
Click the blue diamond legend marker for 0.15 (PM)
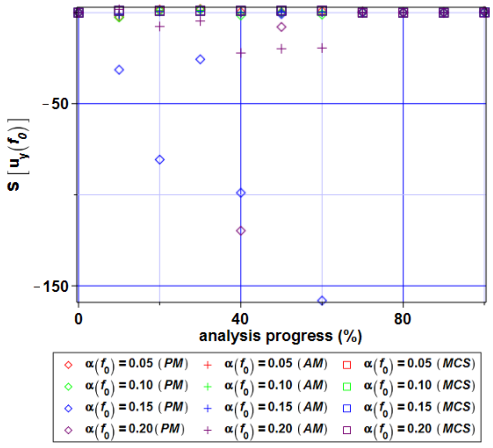coord(68,409)
